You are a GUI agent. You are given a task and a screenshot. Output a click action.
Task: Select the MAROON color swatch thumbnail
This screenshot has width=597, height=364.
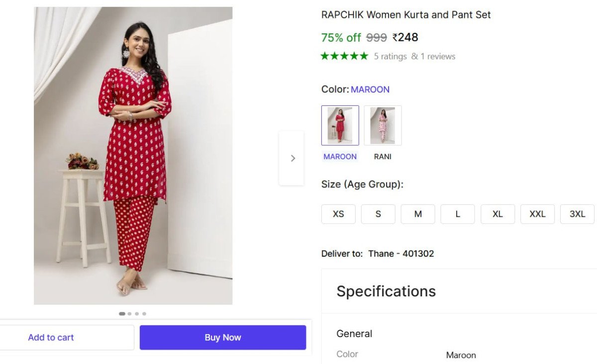340,125
